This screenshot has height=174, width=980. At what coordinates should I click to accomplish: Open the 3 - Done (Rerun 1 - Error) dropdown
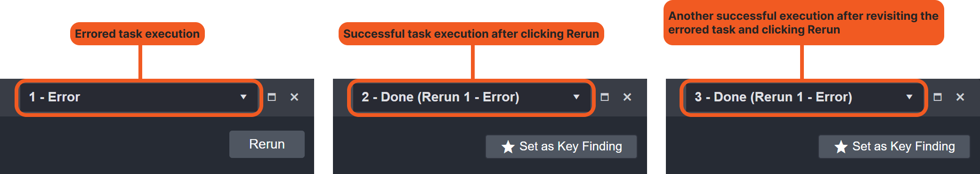[x=804, y=98]
